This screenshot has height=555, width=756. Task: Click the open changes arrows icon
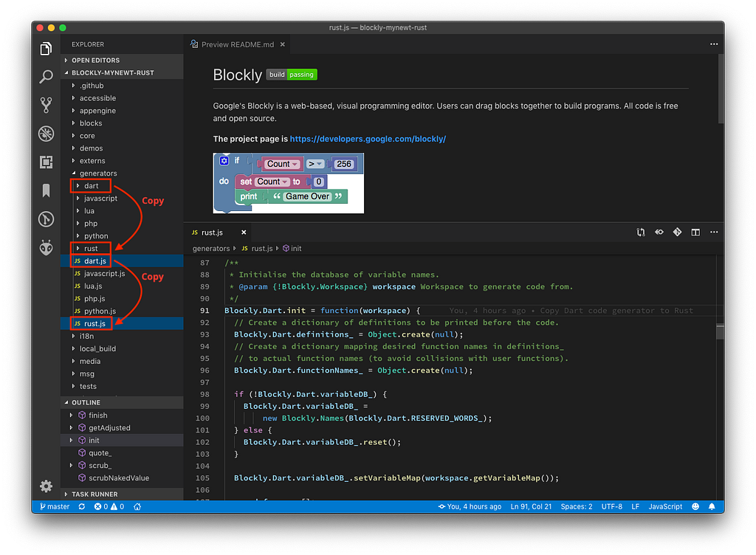pyautogui.click(x=659, y=232)
